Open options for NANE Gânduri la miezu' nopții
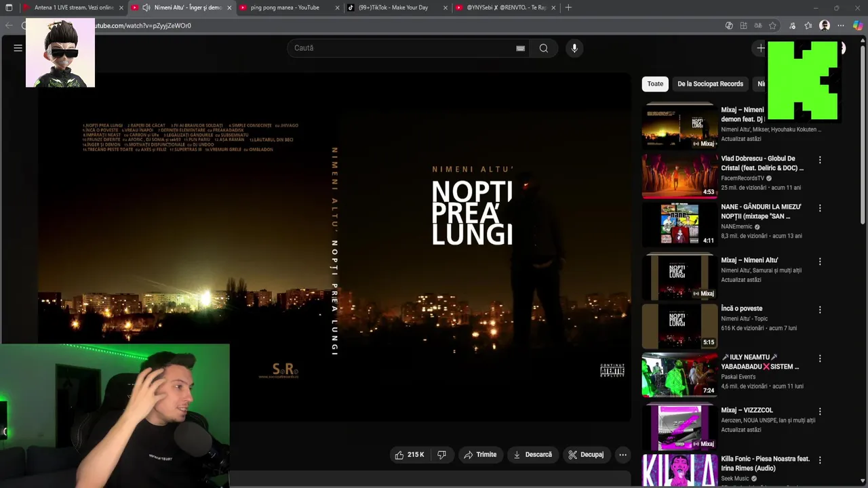 pyautogui.click(x=820, y=208)
